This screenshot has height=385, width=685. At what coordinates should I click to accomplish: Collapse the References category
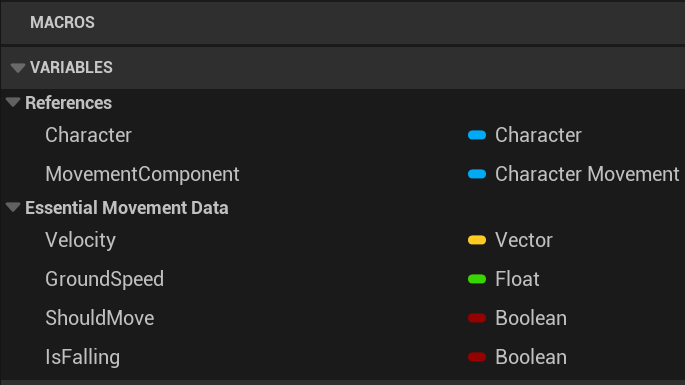13,103
